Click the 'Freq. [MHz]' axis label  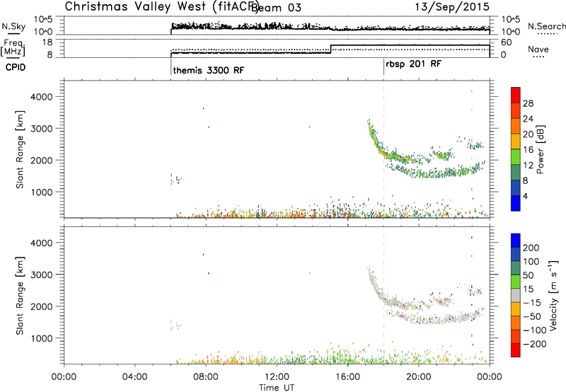(13, 47)
